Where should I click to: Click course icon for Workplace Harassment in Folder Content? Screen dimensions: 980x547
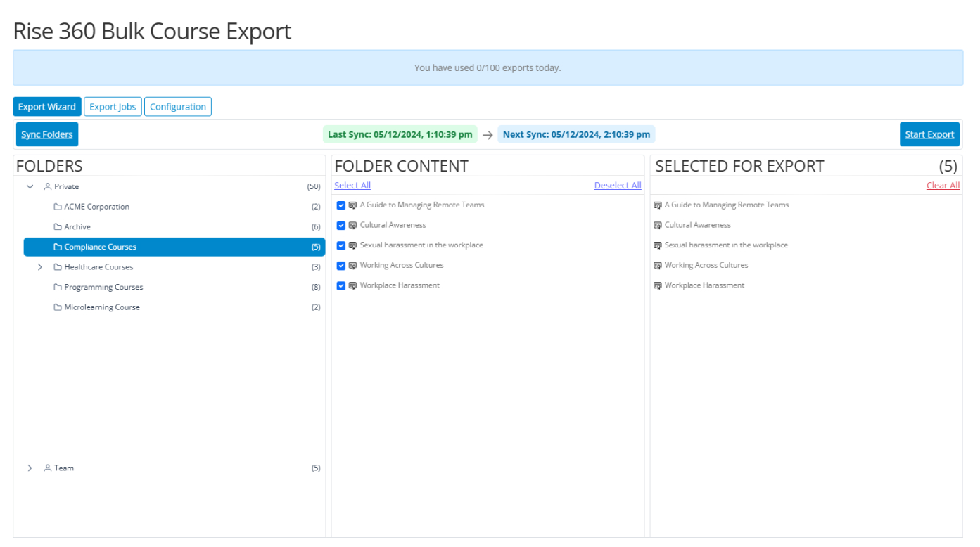point(352,285)
